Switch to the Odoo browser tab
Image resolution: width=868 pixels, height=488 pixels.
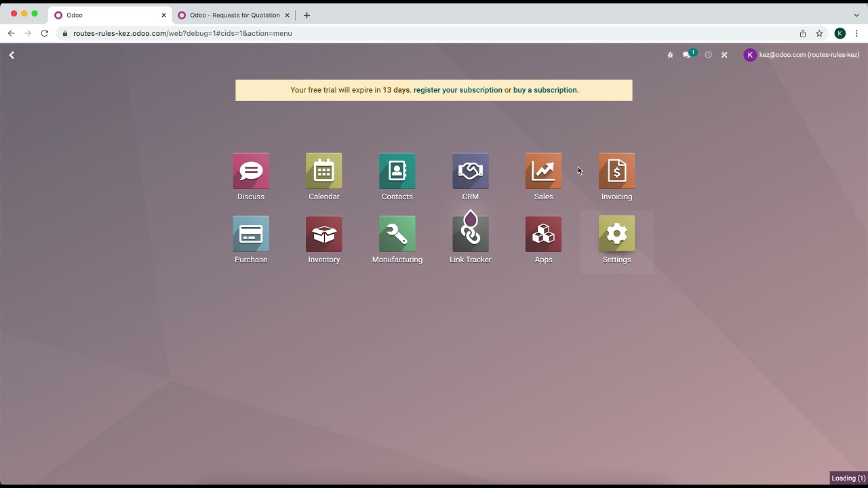[111, 15]
